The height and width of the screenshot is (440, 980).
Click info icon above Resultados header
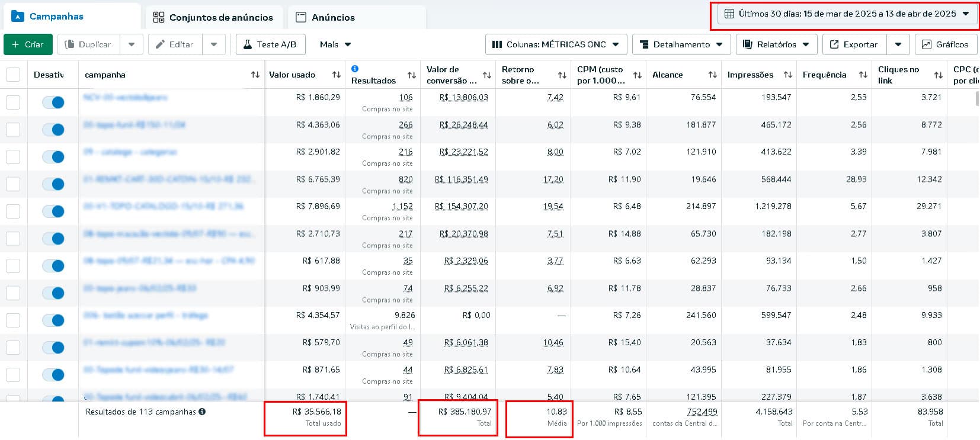coord(355,69)
